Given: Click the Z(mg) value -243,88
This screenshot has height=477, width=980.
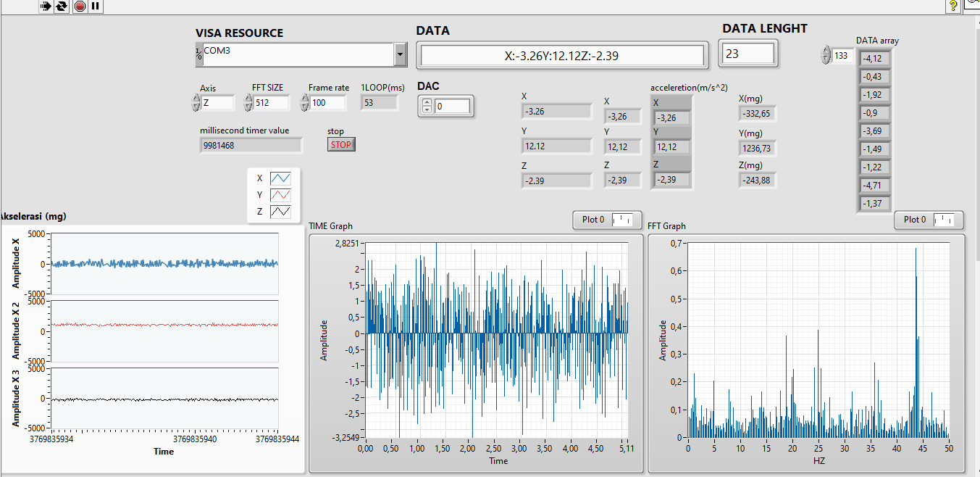Looking at the screenshot, I should (757, 180).
